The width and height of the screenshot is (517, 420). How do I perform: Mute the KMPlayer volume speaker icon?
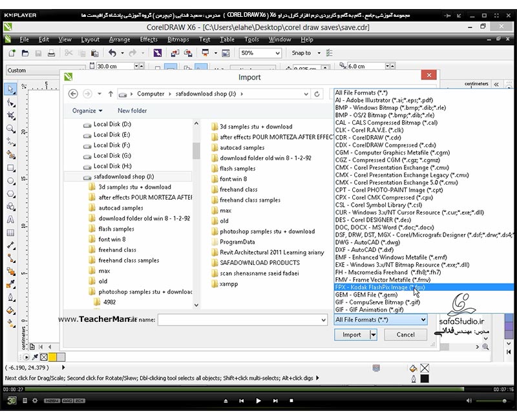click(469, 401)
